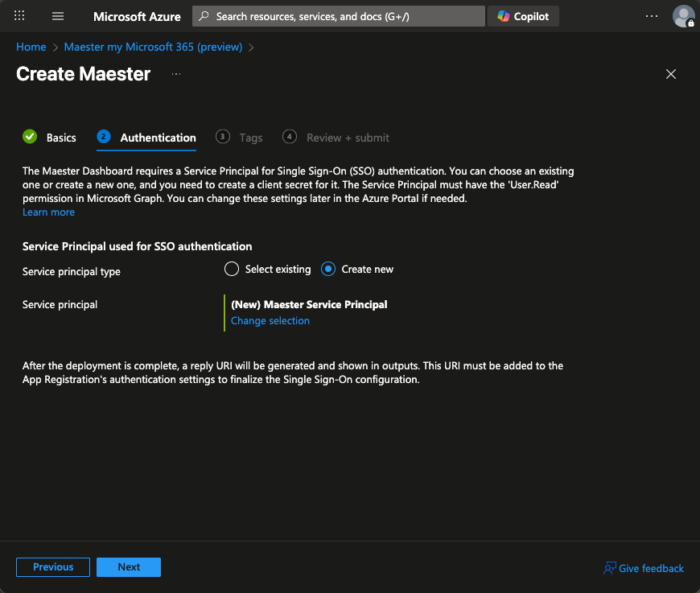Click the Change selection link
The width and height of the screenshot is (700, 593).
click(x=270, y=320)
